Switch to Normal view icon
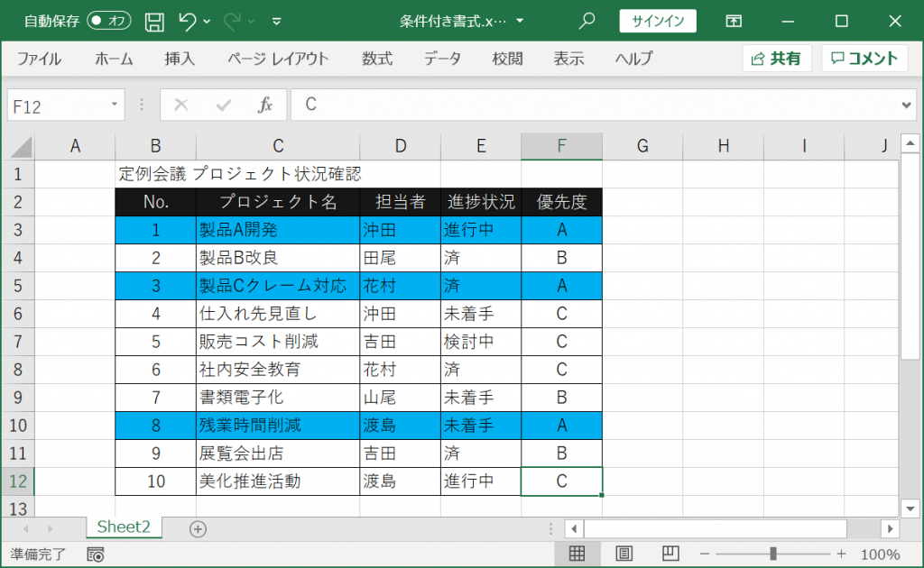This screenshot has width=924, height=568. 577,554
